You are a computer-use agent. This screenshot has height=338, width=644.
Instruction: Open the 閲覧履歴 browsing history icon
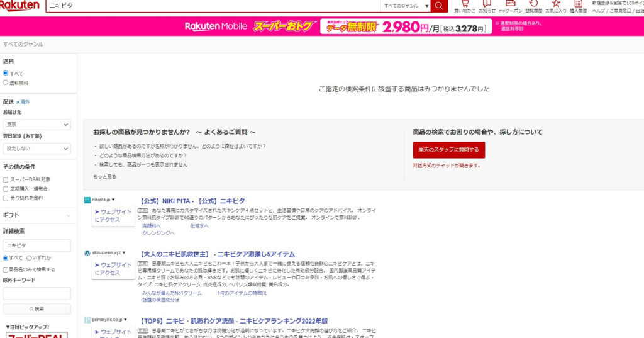[x=533, y=6]
